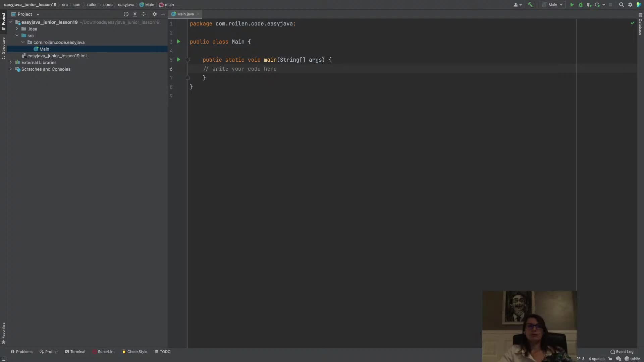The width and height of the screenshot is (644, 362).
Task: Open the Profiler tool window
Action: click(x=49, y=352)
